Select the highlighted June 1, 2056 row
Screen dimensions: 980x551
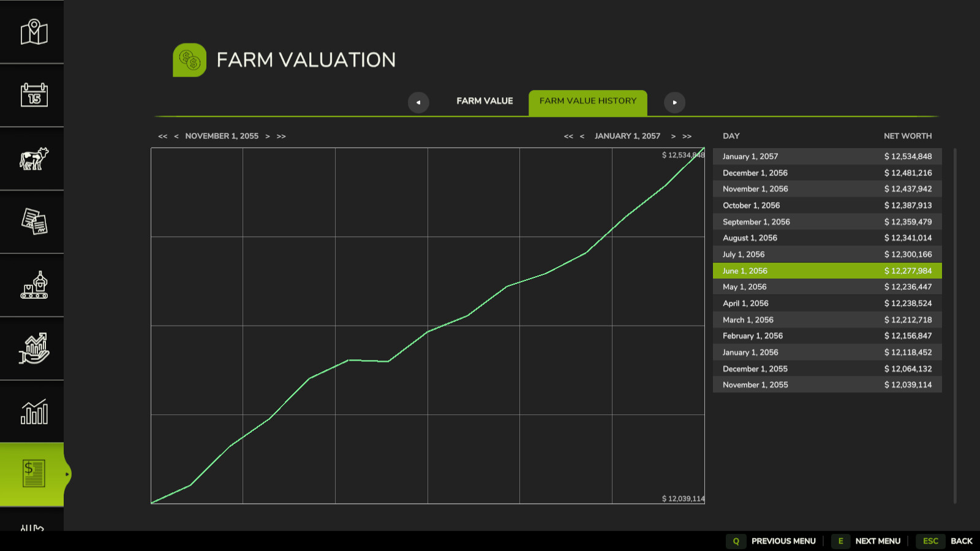827,271
